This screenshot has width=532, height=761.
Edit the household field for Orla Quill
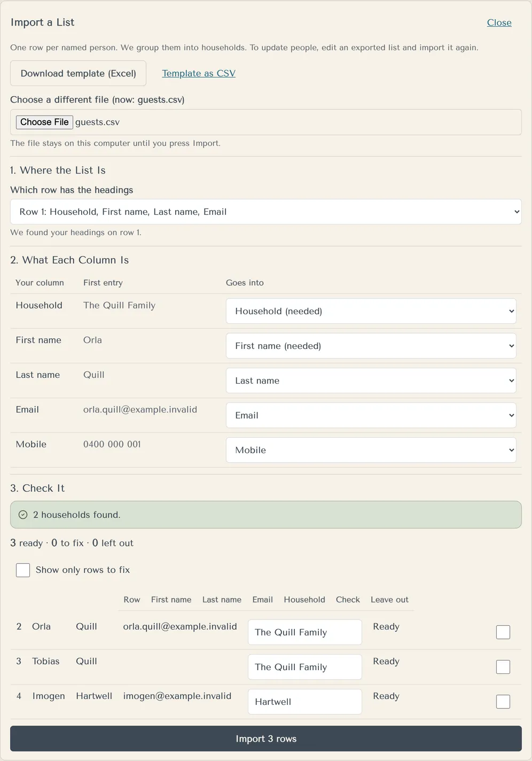click(x=305, y=632)
